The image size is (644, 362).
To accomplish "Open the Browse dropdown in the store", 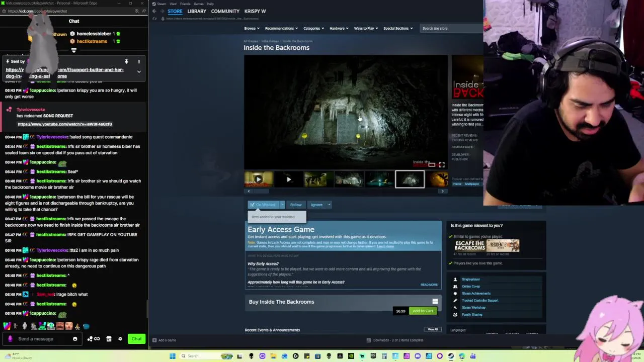I will tap(252, 28).
